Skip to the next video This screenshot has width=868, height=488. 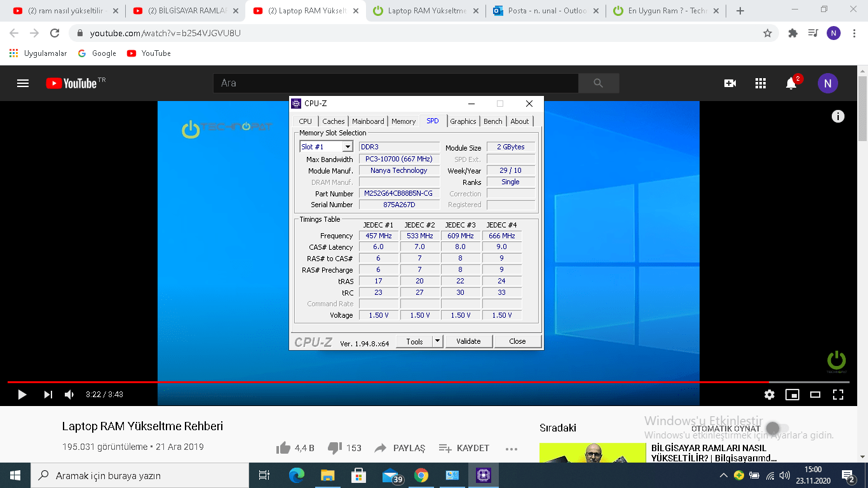(x=48, y=395)
